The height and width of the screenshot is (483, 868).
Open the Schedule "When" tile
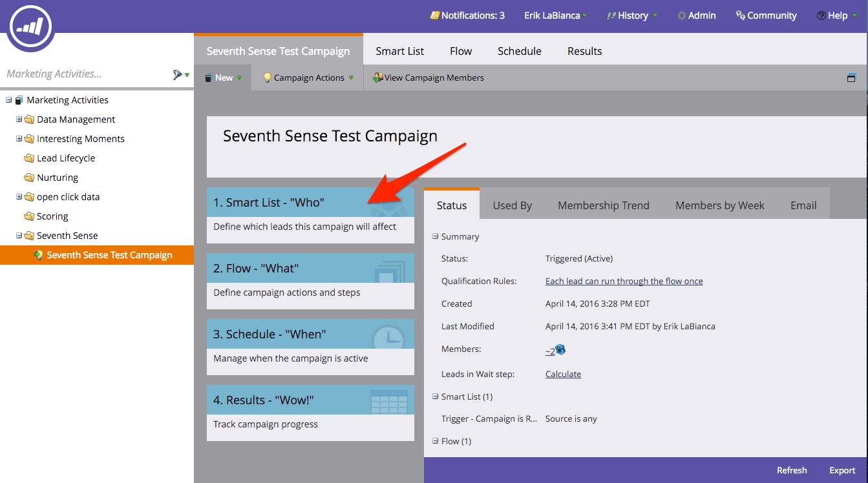pyautogui.click(x=310, y=347)
